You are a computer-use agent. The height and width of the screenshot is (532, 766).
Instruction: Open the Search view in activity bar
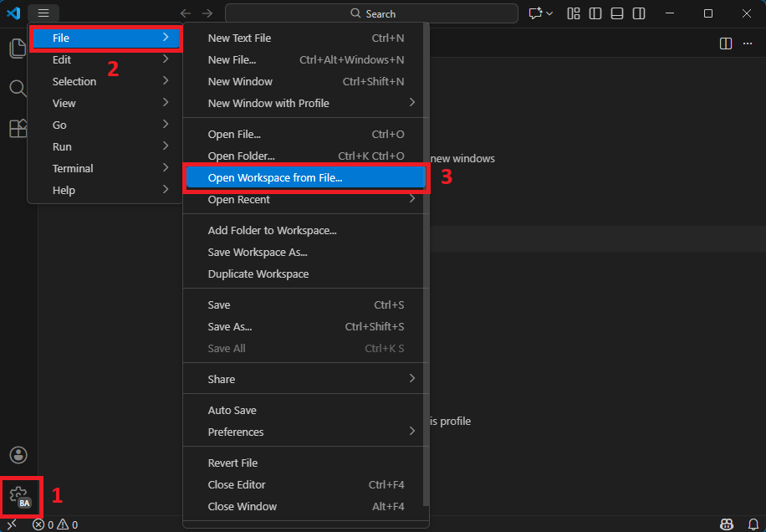(18, 89)
